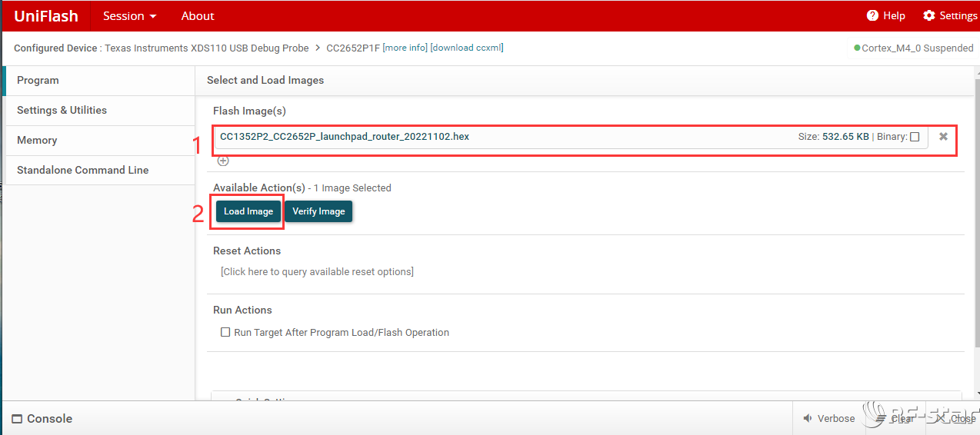Open Settings via the gear icon
The width and height of the screenshot is (980, 435).
click(x=928, y=16)
